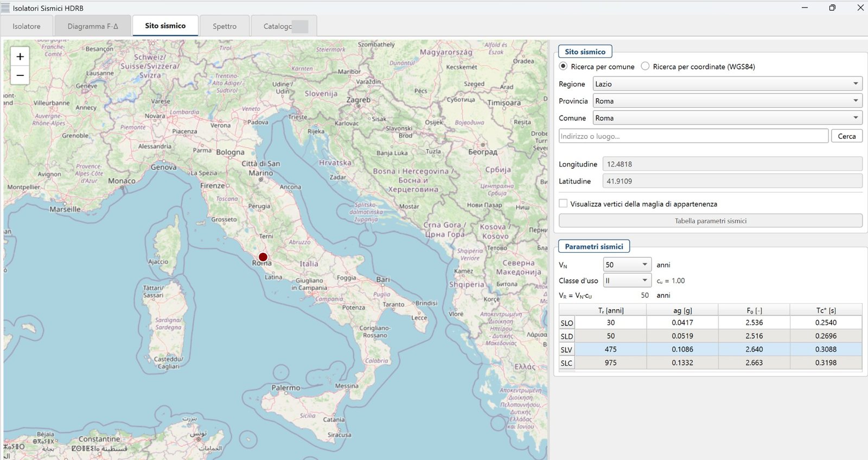The image size is (868, 460).
Task: Switch to the Spettro tab
Action: point(225,26)
